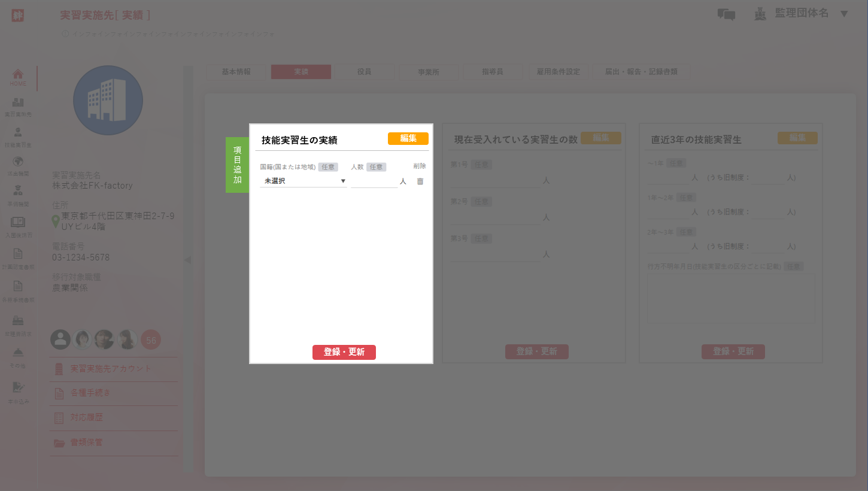The width and height of the screenshot is (868, 491).
Task: Open the 役員 tab
Action: click(364, 72)
